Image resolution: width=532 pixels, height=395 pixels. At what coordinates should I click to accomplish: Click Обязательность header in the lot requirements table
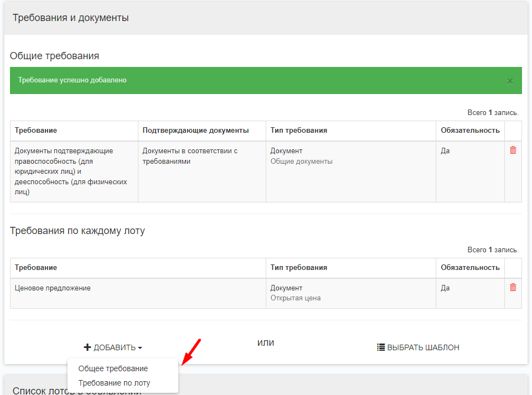pos(470,267)
